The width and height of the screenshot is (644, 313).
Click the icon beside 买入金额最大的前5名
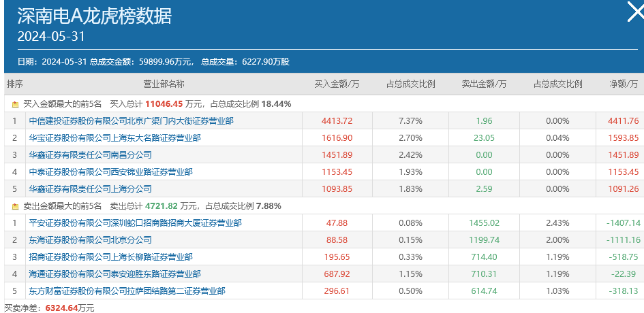pos(15,105)
